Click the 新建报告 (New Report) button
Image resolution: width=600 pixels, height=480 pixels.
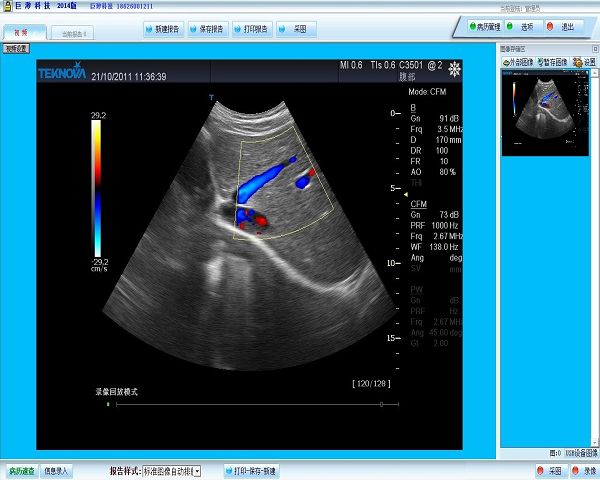click(165, 28)
